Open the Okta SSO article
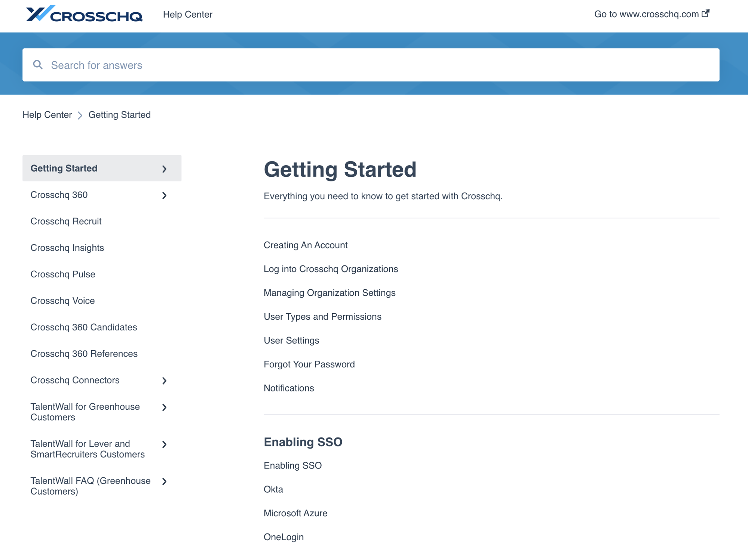Viewport: 748px width, 560px height. [x=273, y=489]
